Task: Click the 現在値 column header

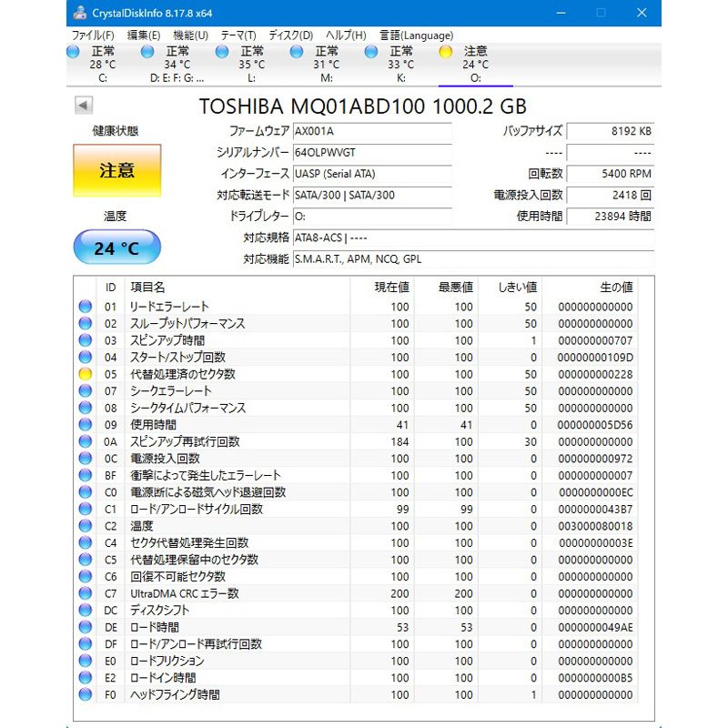Action: pyautogui.click(x=382, y=288)
